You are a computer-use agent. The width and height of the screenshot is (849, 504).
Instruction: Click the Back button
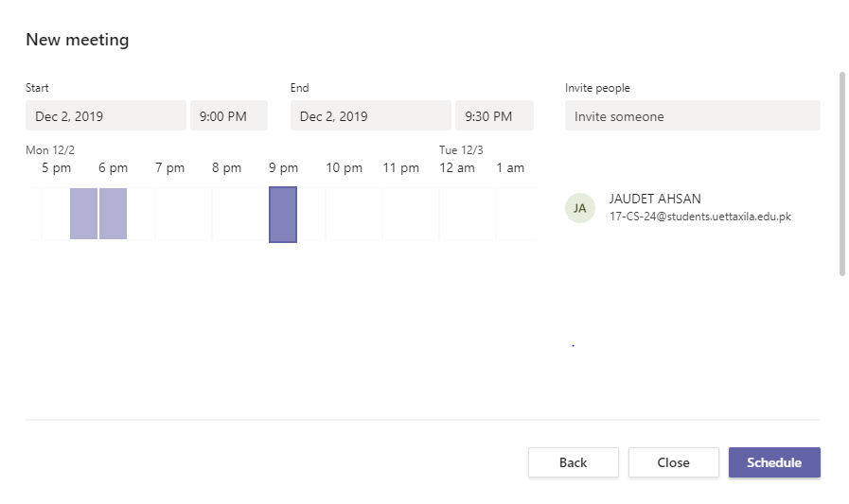click(x=574, y=462)
